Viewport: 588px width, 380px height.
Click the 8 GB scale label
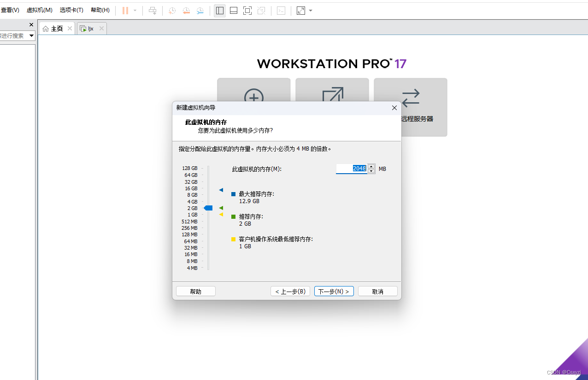pos(193,195)
